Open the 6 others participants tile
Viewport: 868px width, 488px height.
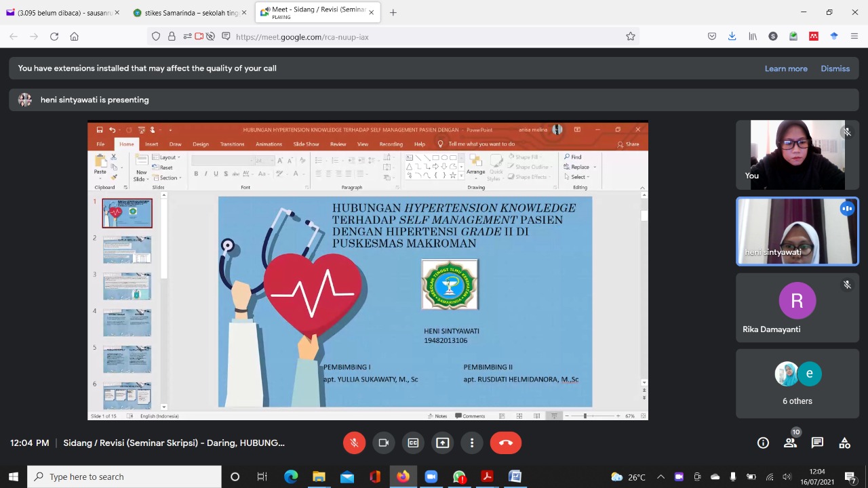(797, 384)
